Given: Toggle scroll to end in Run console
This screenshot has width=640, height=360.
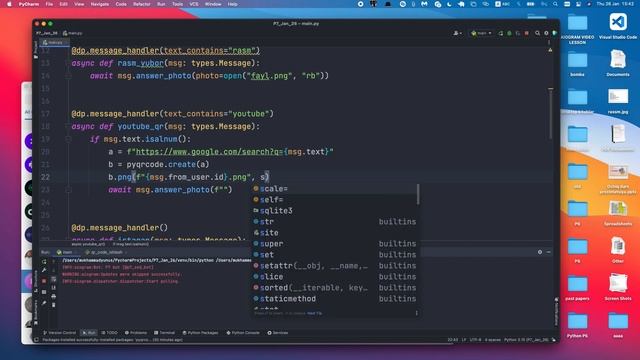Looking at the screenshot, I should pos(53,288).
